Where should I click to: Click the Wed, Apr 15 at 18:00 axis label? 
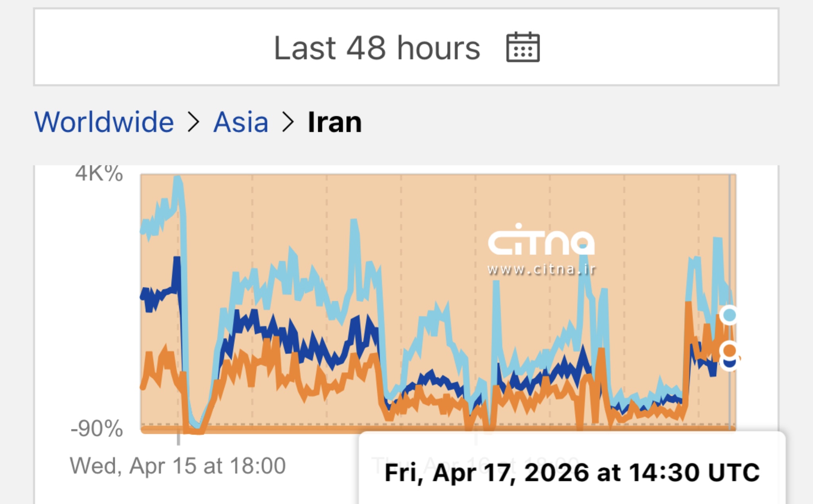coord(178,466)
